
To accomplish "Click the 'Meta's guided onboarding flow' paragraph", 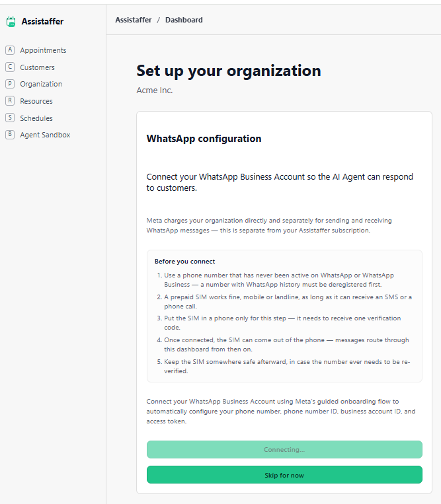I will pos(281,411).
